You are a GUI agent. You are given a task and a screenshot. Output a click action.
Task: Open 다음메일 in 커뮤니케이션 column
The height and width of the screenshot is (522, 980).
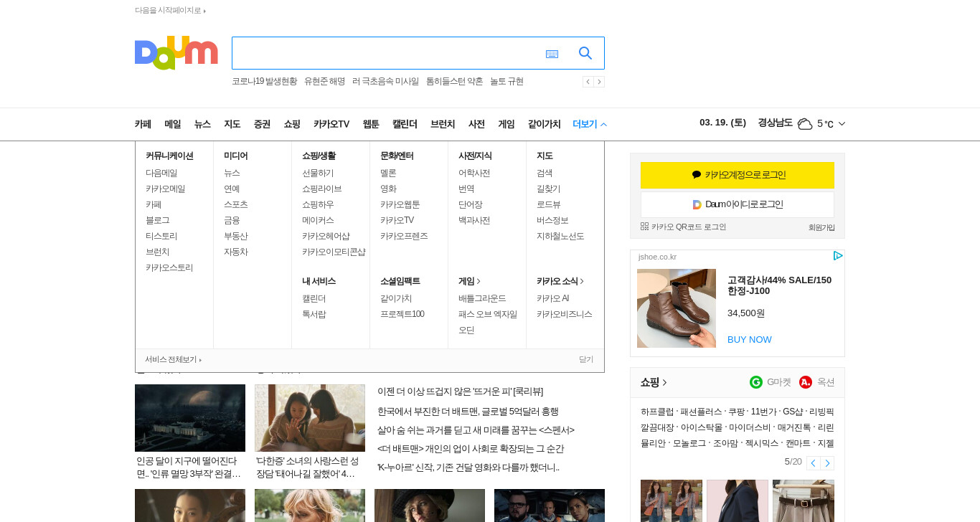click(x=161, y=173)
